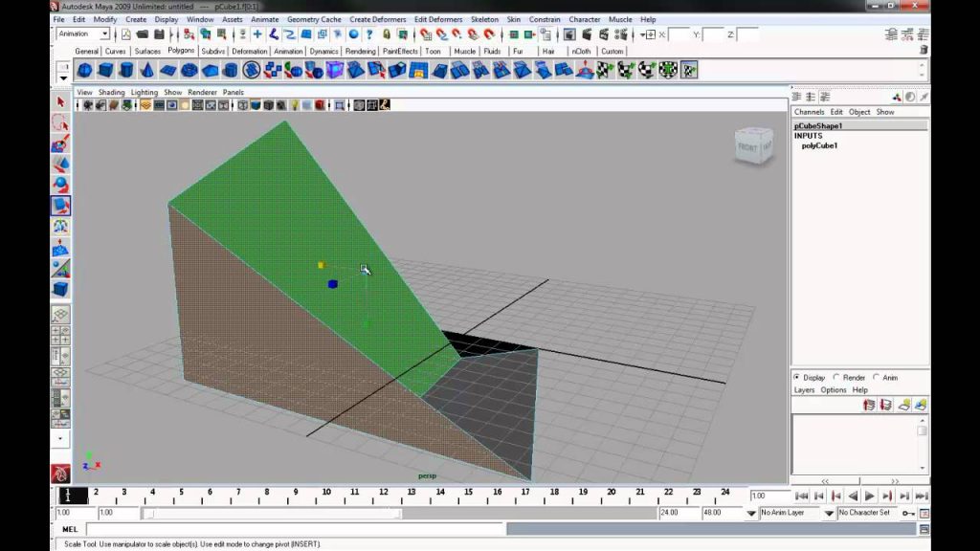Expand the tool box bottom arrow
980x551 pixels.
60,438
